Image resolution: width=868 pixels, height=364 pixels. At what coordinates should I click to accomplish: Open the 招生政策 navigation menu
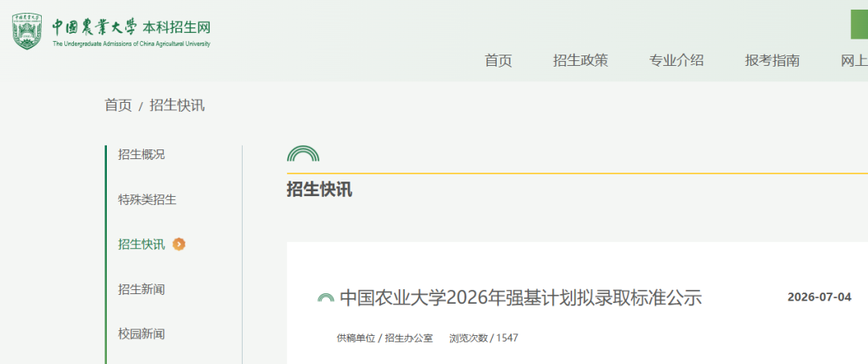pos(580,60)
